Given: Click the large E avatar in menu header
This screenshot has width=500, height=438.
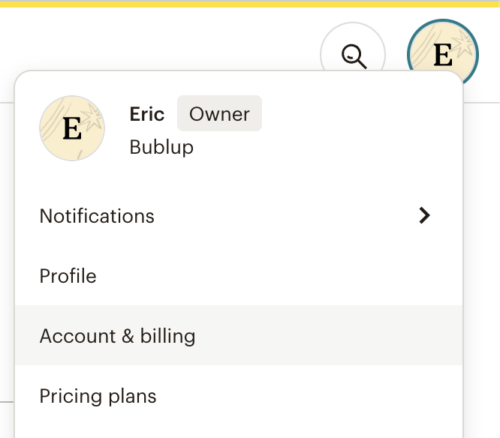Looking at the screenshot, I should pyautogui.click(x=72, y=128).
